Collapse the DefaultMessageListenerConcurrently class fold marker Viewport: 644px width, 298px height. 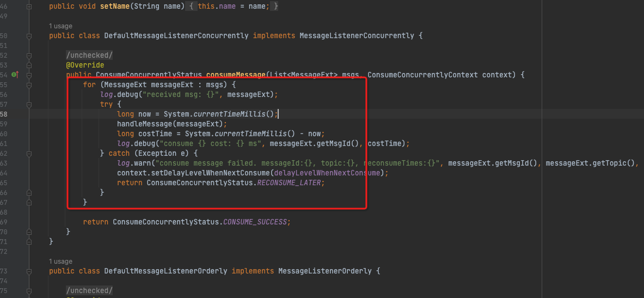(29, 36)
